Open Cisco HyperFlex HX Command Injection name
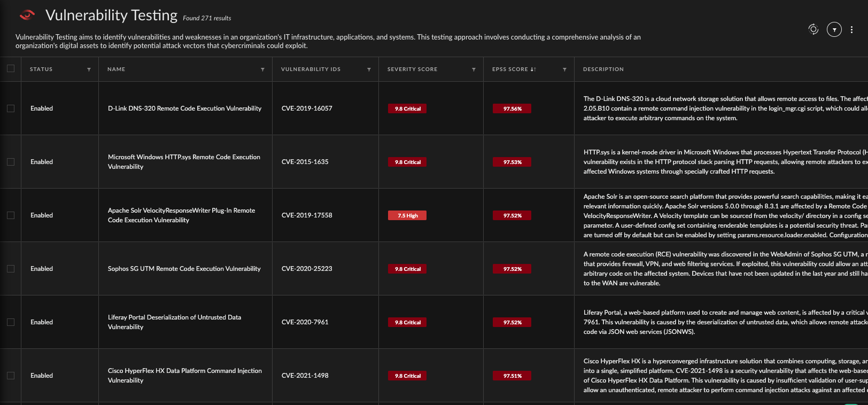The width and height of the screenshot is (868, 405). tap(185, 376)
